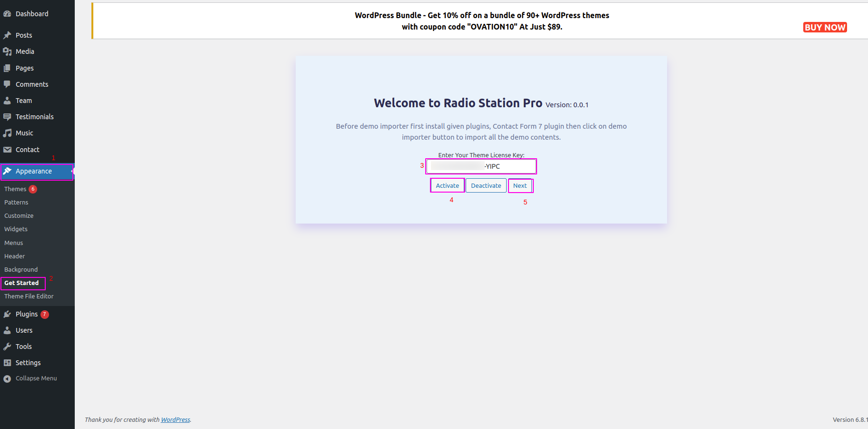Screen dimensions: 868x429
Task: Open Themes submenu under Appearance
Action: point(15,189)
